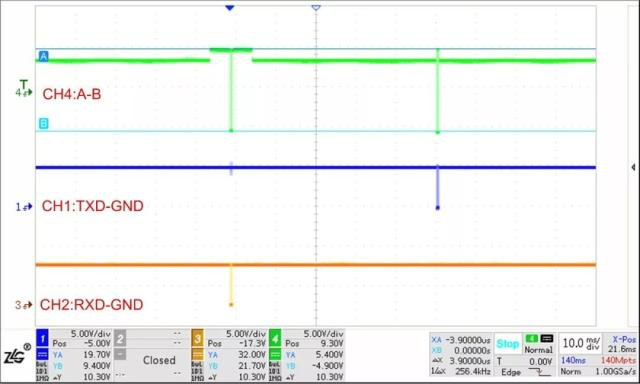Click the ZLG logo

[16, 354]
